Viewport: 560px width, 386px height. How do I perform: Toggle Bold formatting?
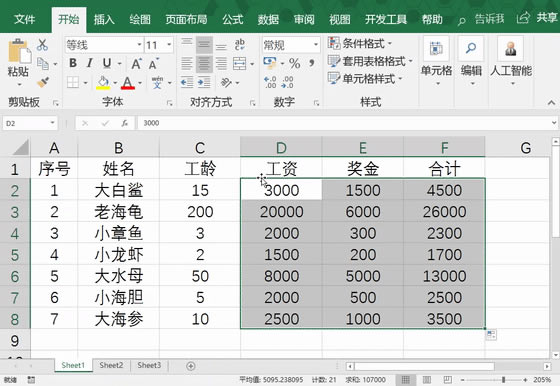(73, 63)
